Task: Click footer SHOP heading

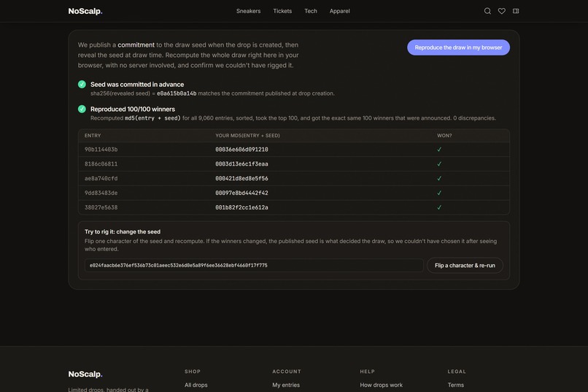Action: [x=193, y=372]
